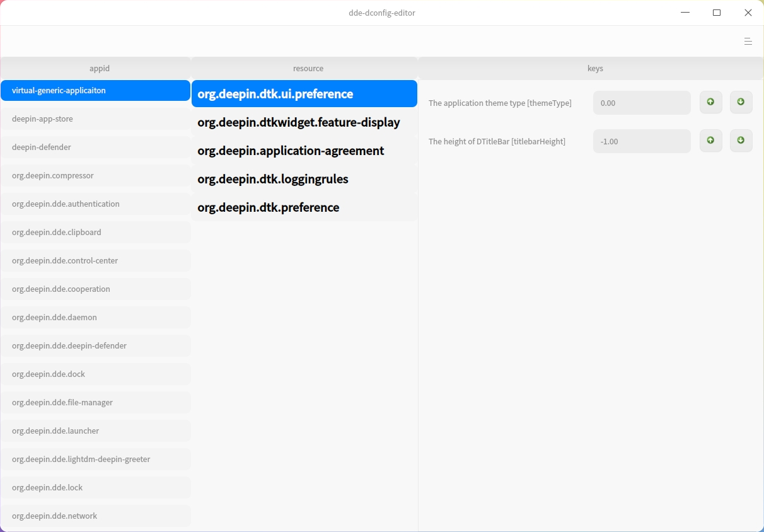Viewport: 764px width, 532px height.
Task: Select deepin-app-store in the appid list
Action: tap(95, 119)
